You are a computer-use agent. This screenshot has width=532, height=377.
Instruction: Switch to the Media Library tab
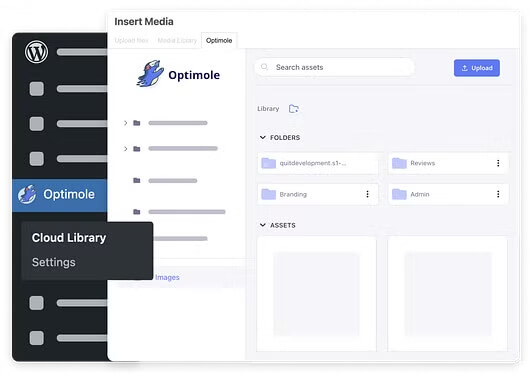click(x=177, y=40)
